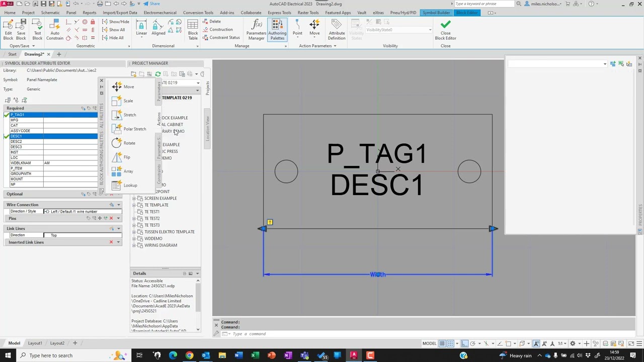Click the green Close Block Editor checkmark
This screenshot has height=362, width=644.
pyautogui.click(x=445, y=30)
